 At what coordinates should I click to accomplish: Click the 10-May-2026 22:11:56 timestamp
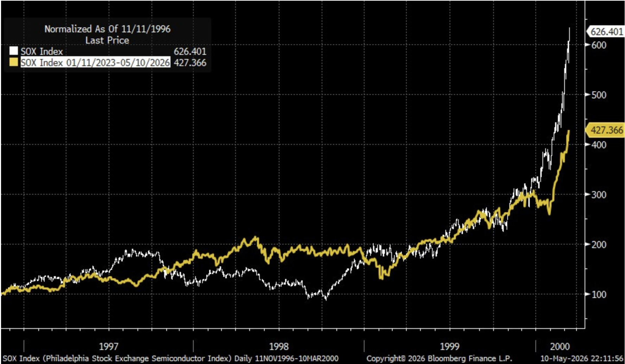(582, 358)
